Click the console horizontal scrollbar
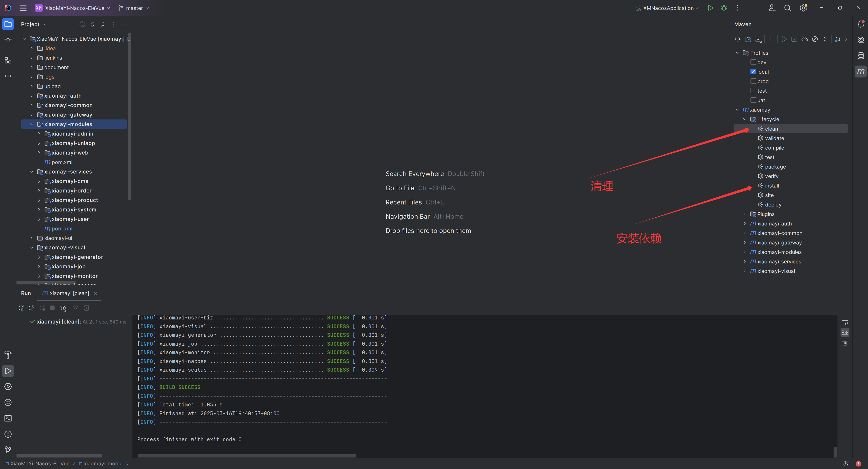868x469 pixels. coord(247,456)
